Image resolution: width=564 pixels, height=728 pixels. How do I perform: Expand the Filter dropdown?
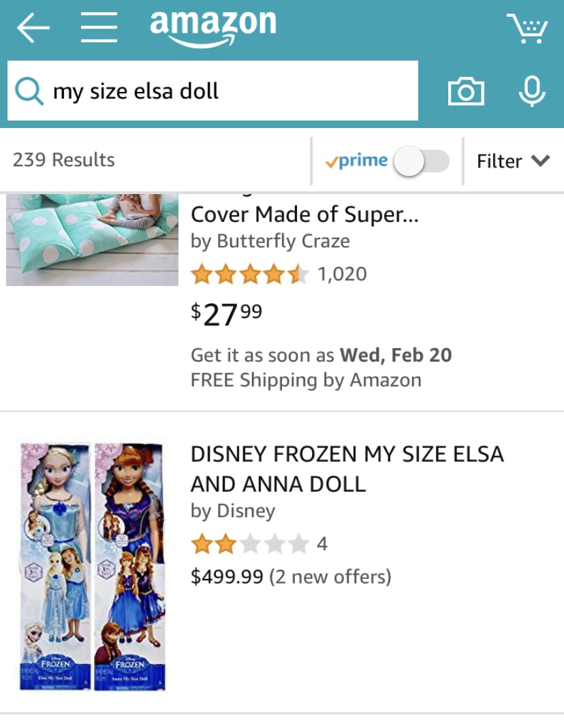[x=513, y=161]
